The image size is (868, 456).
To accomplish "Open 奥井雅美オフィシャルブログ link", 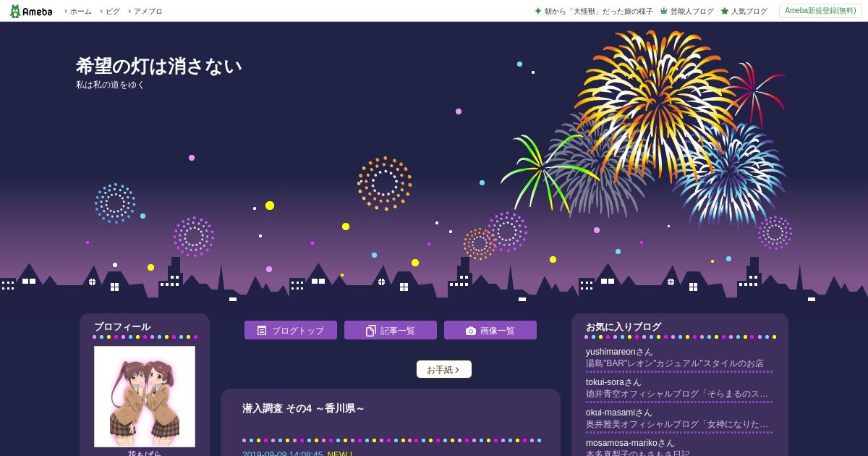I will pyautogui.click(x=677, y=424).
